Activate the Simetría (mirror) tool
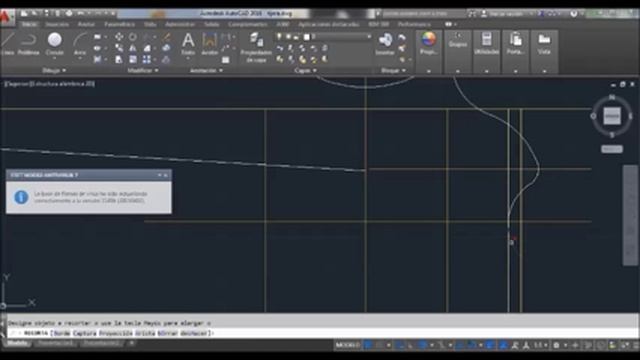640x360 pixels. (133, 48)
